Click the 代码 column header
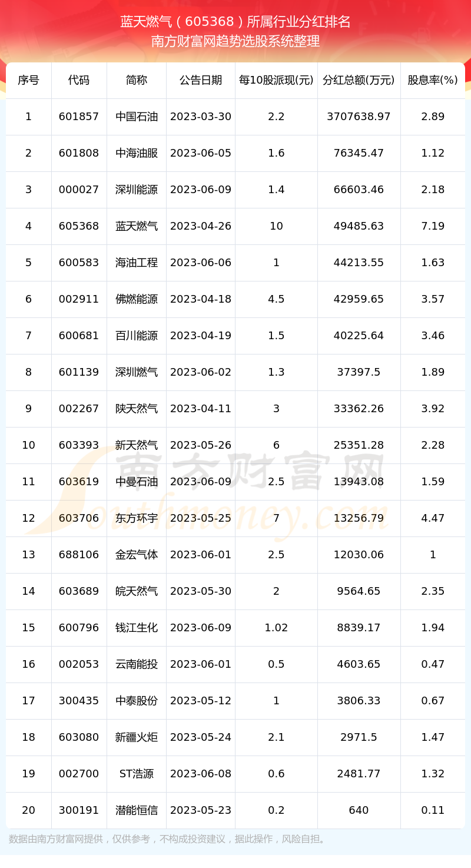 pos(79,80)
